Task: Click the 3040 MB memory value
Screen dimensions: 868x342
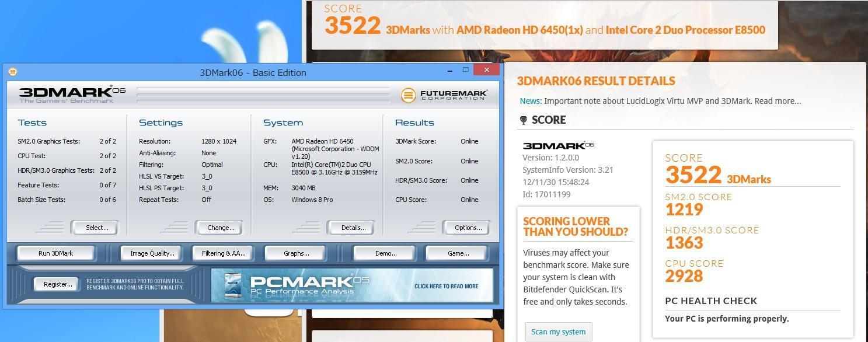Action: [304, 188]
